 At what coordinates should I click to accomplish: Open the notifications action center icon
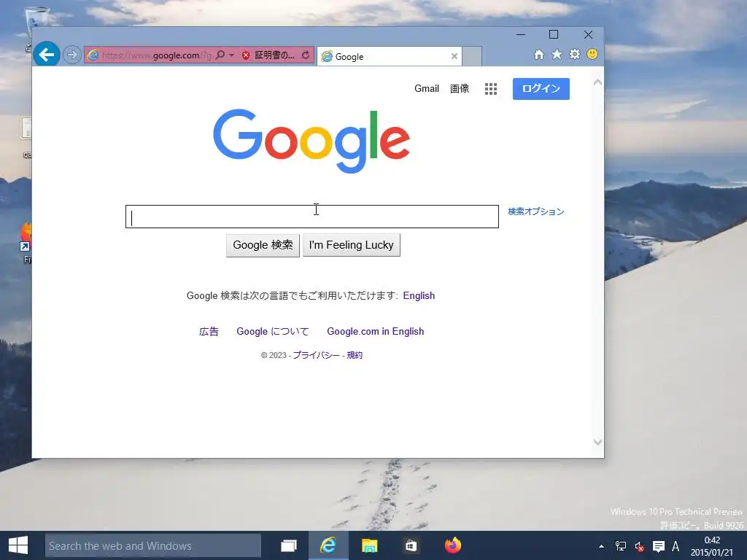click(x=659, y=546)
